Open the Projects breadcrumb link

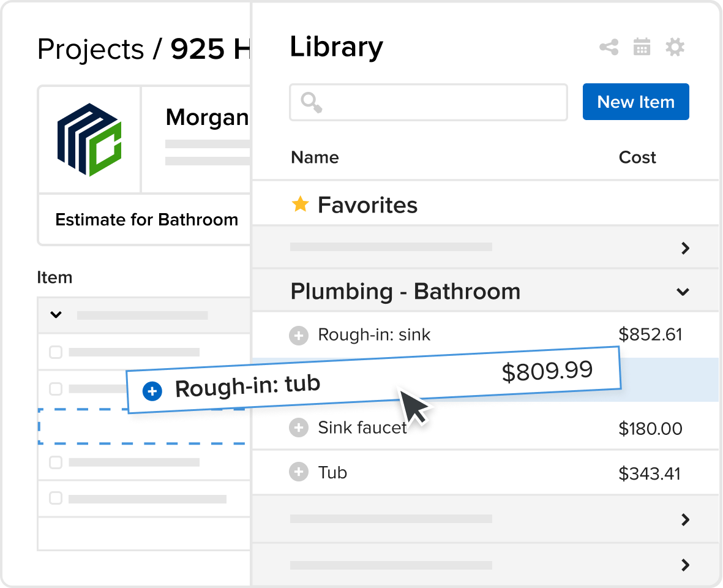91,49
